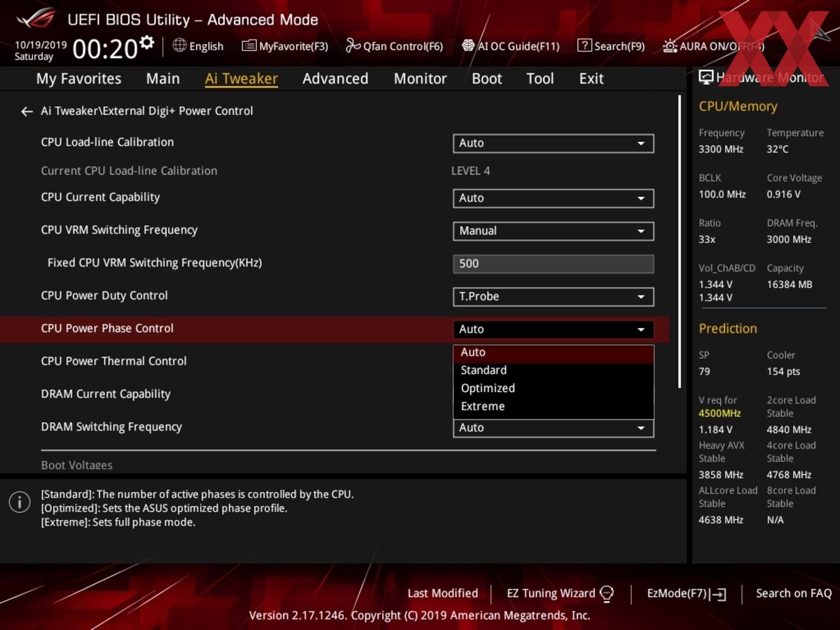The height and width of the screenshot is (630, 840).
Task: Click the breadcrumb Ai Tweaker\External Digi+ Power Control
Action: click(x=147, y=111)
